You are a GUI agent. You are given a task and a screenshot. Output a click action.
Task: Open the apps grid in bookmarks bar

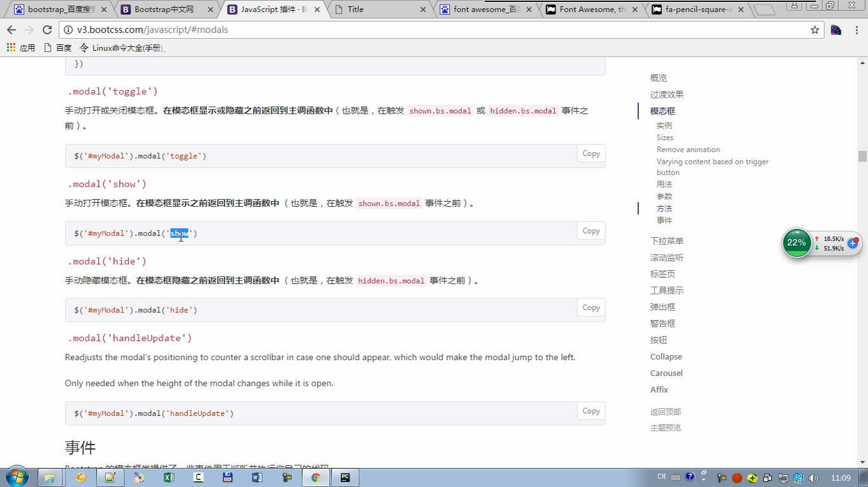click(x=11, y=48)
